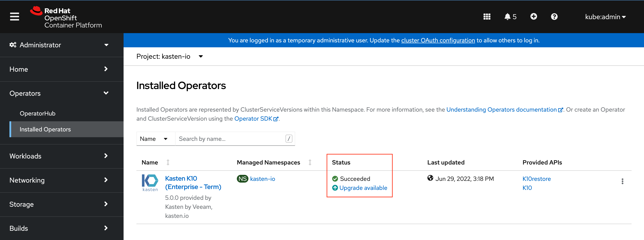
Task: Select Installed Operators menu item
Action: click(x=45, y=129)
